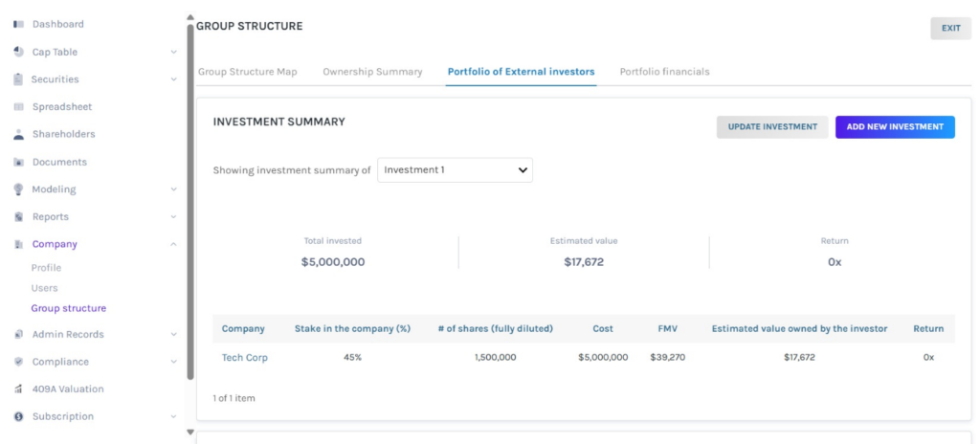This screenshot has height=444, width=980.
Task: Click the Dashboard sidebar icon
Action: [x=19, y=24]
